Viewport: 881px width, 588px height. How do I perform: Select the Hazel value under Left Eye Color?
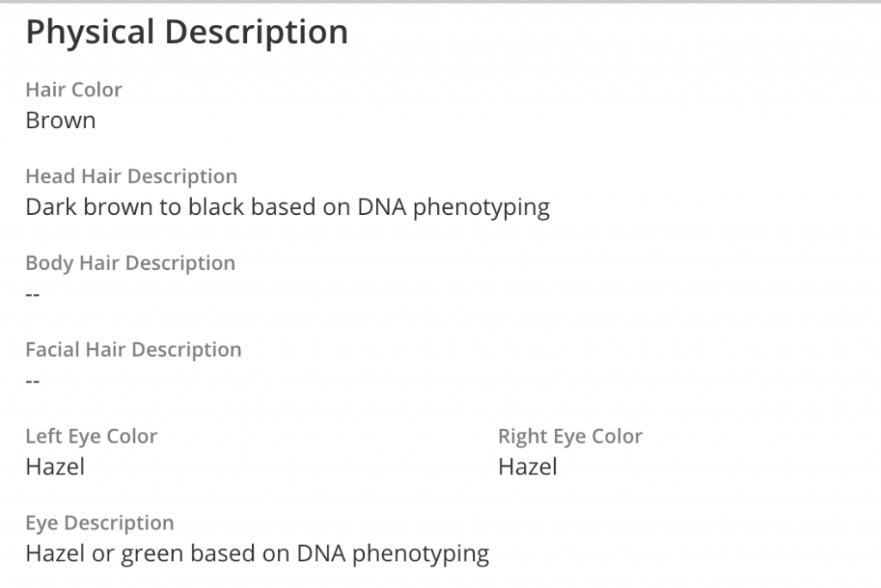(55, 467)
